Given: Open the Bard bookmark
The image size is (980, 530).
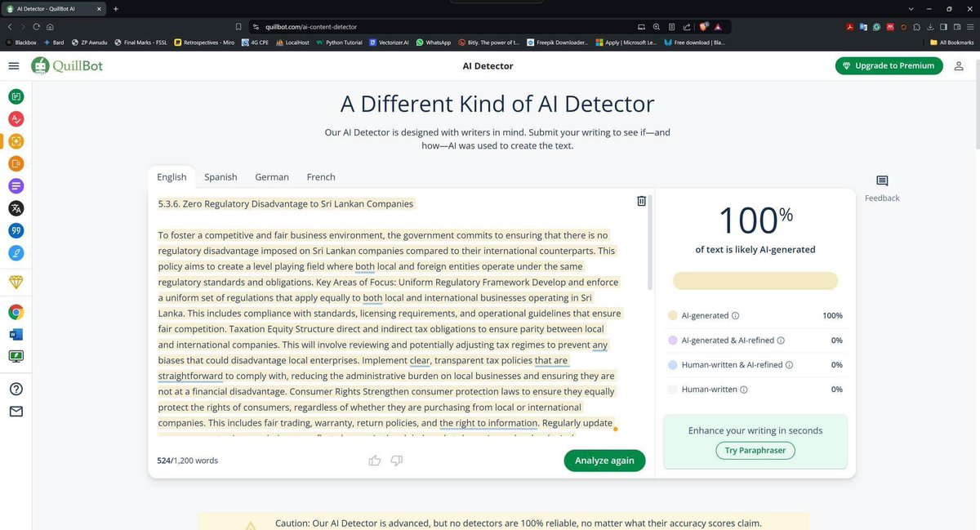Looking at the screenshot, I should pyautogui.click(x=54, y=42).
